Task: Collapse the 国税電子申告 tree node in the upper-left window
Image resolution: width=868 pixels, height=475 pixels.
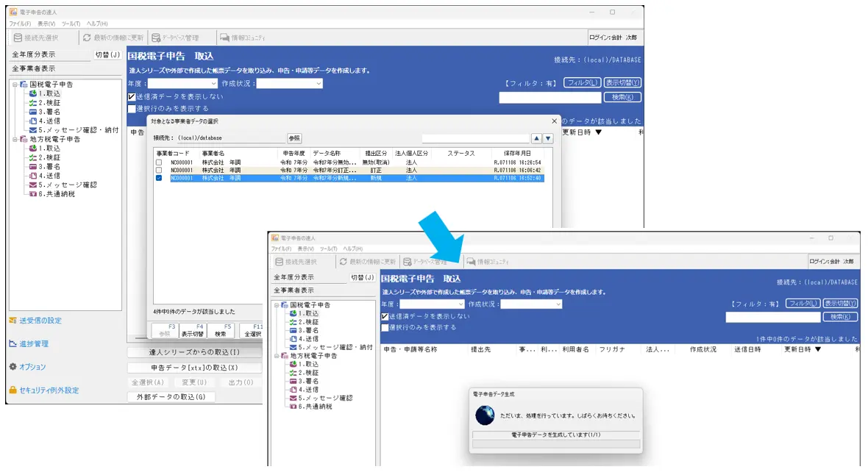Action: click(14, 85)
